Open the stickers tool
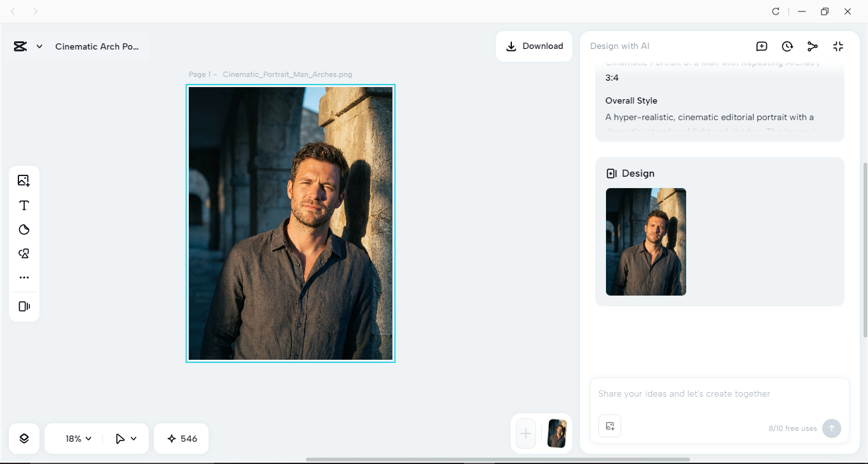Viewport: 868px width, 464px height. click(x=24, y=229)
